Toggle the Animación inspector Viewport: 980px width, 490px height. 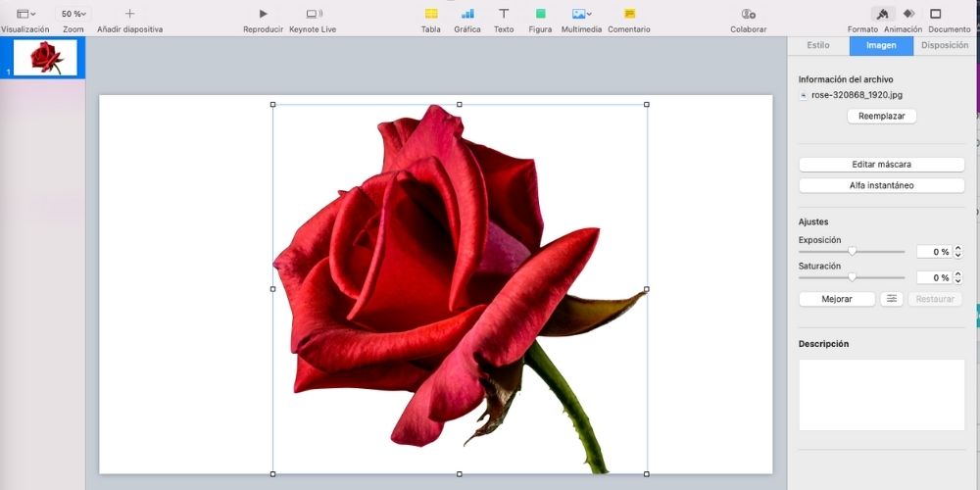pos(908,14)
